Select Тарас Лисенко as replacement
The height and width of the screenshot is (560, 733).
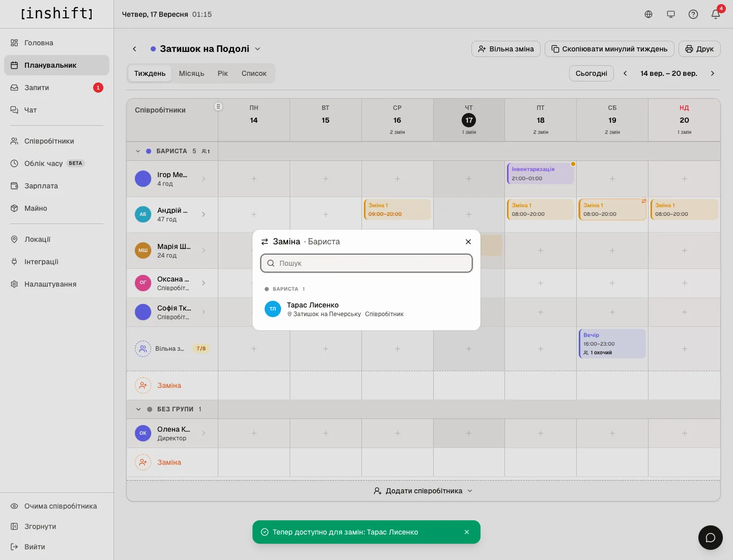(x=366, y=309)
